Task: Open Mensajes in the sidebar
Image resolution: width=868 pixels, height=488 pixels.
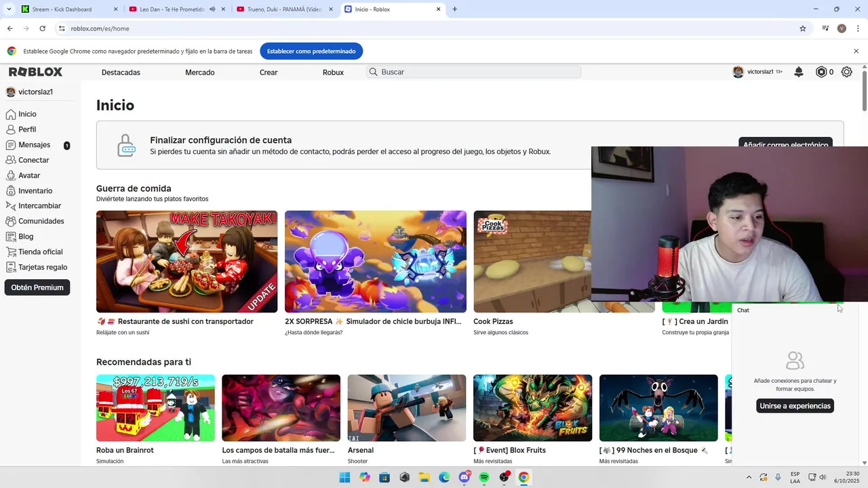Action: tap(34, 145)
